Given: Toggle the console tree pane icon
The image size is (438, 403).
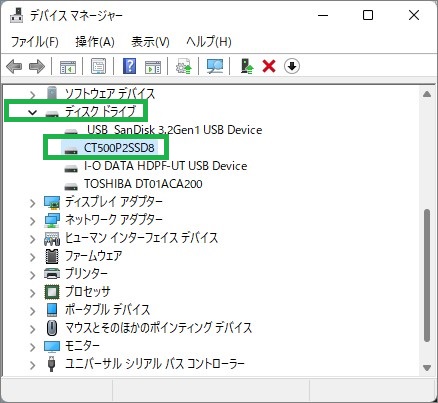Looking at the screenshot, I should tap(68, 66).
